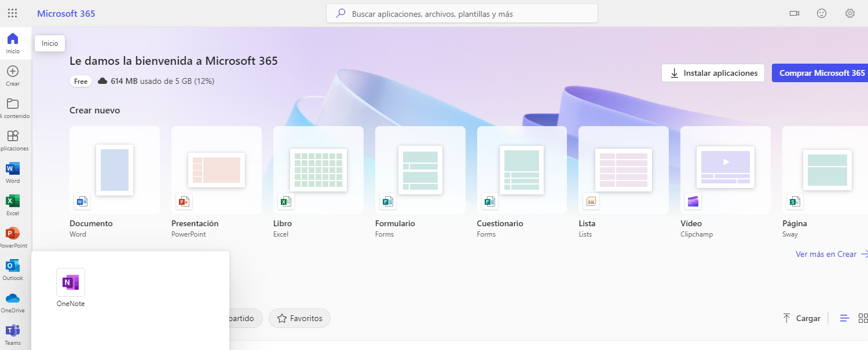Image resolution: width=868 pixels, height=350 pixels.
Task: Create a new Excel Libro
Action: click(x=318, y=182)
